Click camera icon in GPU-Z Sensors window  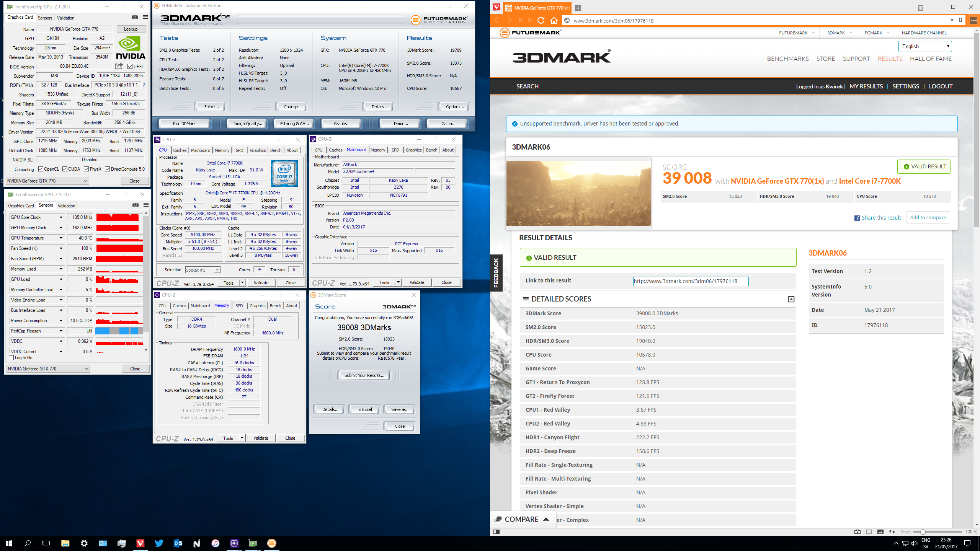(136, 205)
